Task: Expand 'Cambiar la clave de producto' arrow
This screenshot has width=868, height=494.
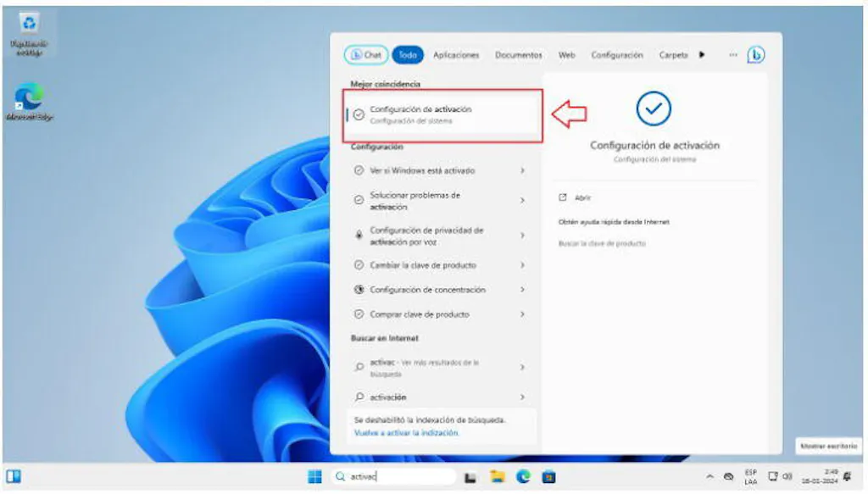Action: pyautogui.click(x=522, y=265)
